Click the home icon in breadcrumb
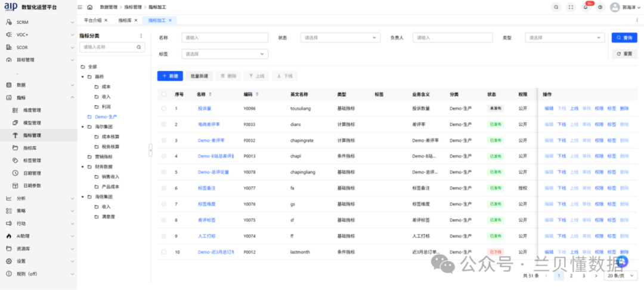Screen dimensions: 644x290 (90, 7)
